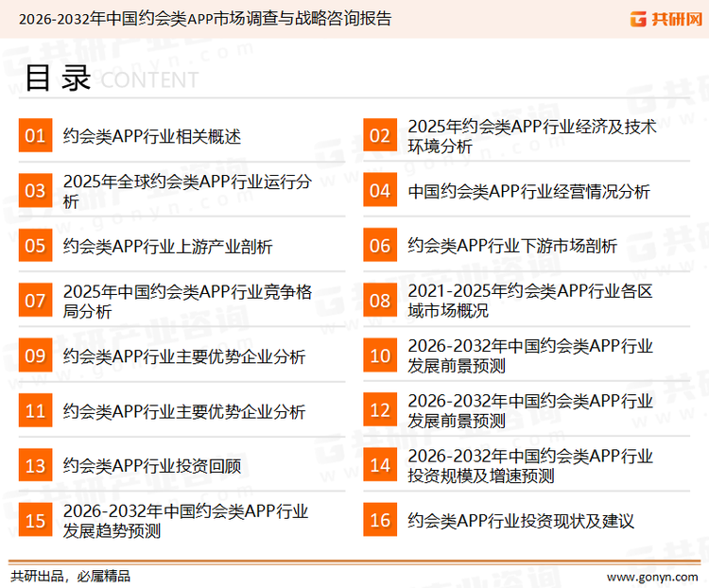This screenshot has height=588, width=709.
Task: Click the 共研网 logo in header
Action: click(x=666, y=19)
